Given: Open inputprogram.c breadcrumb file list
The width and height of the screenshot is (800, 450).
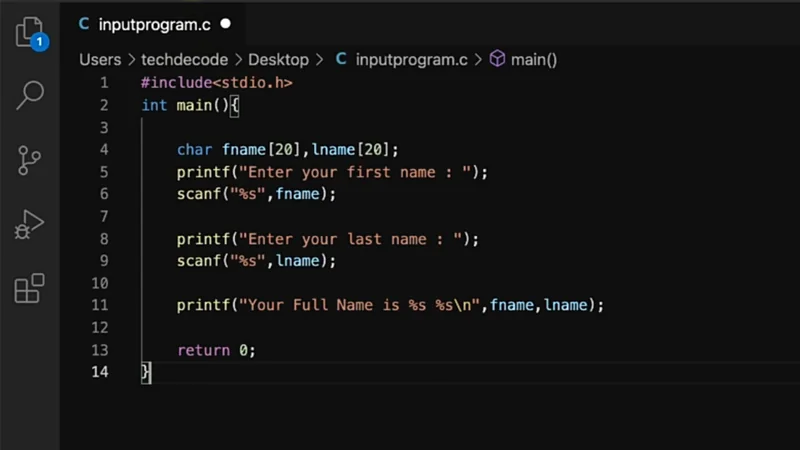Looking at the screenshot, I should coord(411,60).
